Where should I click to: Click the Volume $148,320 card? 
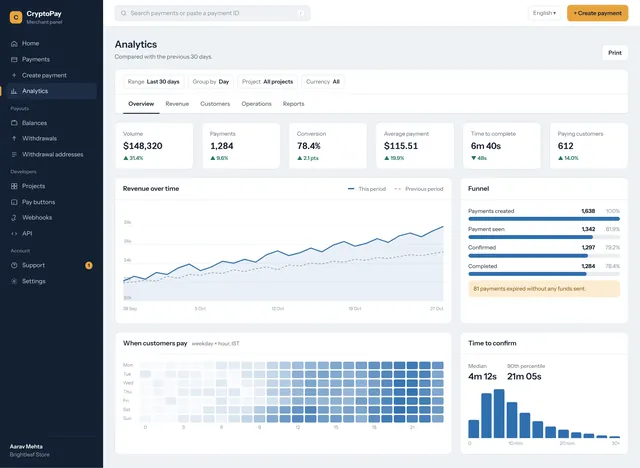point(154,146)
